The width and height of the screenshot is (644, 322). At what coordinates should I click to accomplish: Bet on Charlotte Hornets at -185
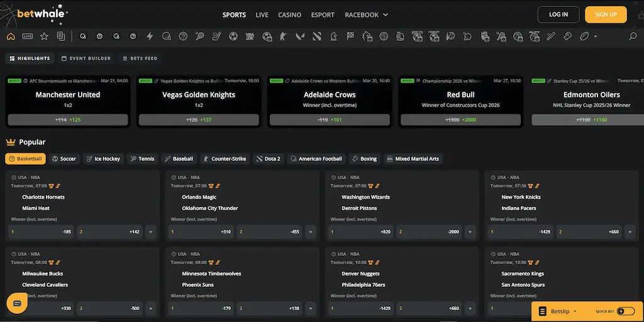41,231
